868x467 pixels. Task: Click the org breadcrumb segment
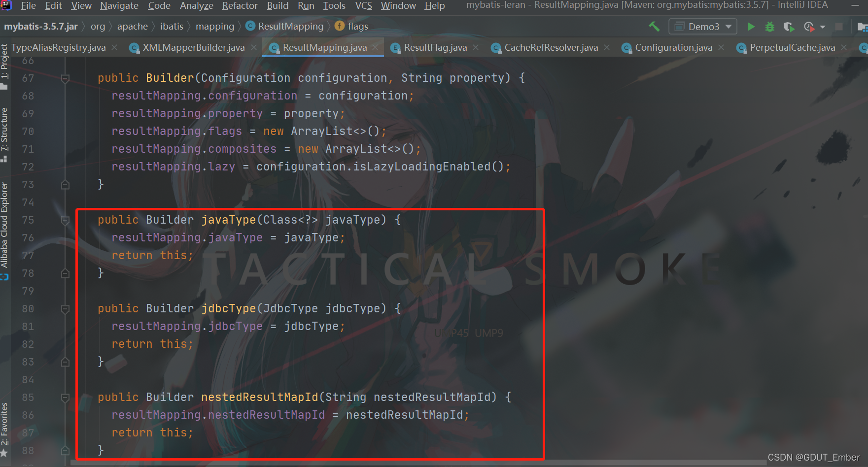[x=98, y=27]
